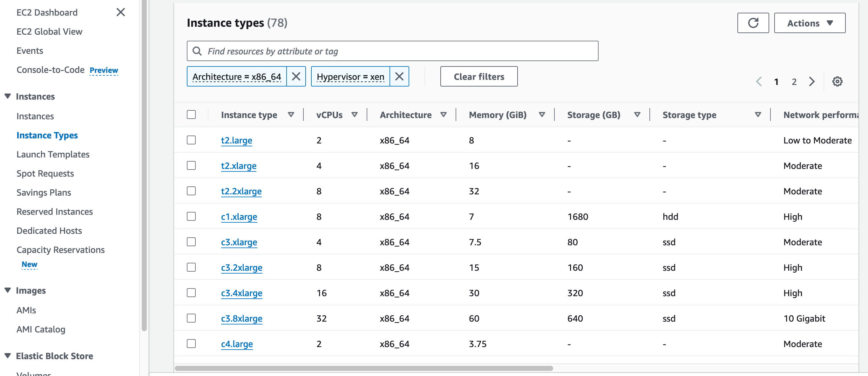Go to next page using right chevron

(x=812, y=82)
